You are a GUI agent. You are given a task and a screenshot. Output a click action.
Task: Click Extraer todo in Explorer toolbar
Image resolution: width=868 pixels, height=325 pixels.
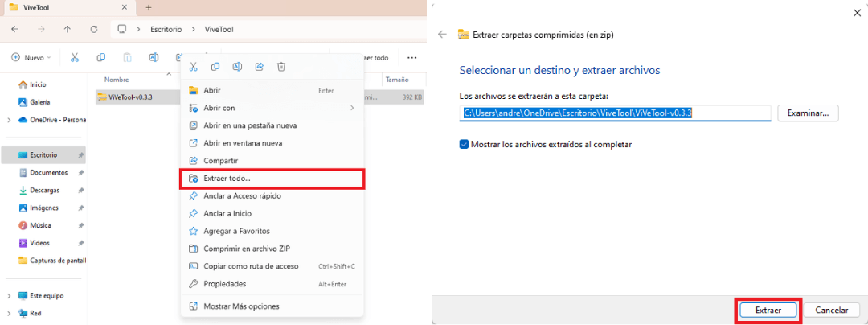coord(375,58)
